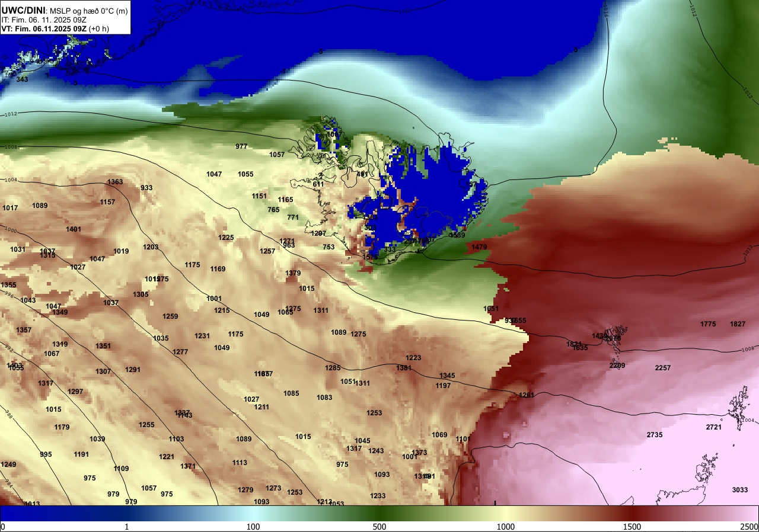Click the 1017 height value on the map

pyautogui.click(x=10, y=208)
